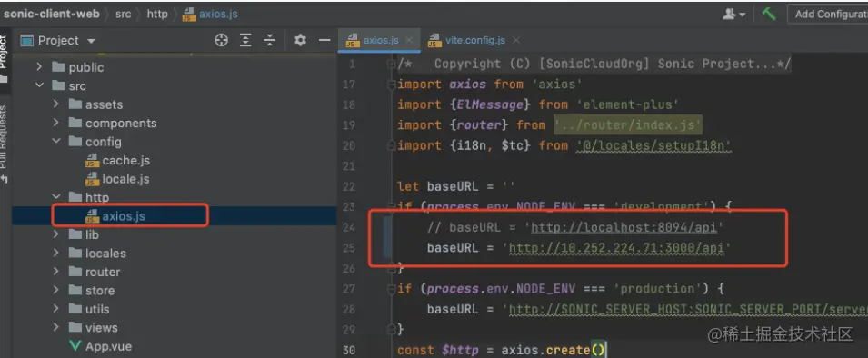Expand the views folder arrow
This screenshot has width=868, height=358.
point(56,328)
